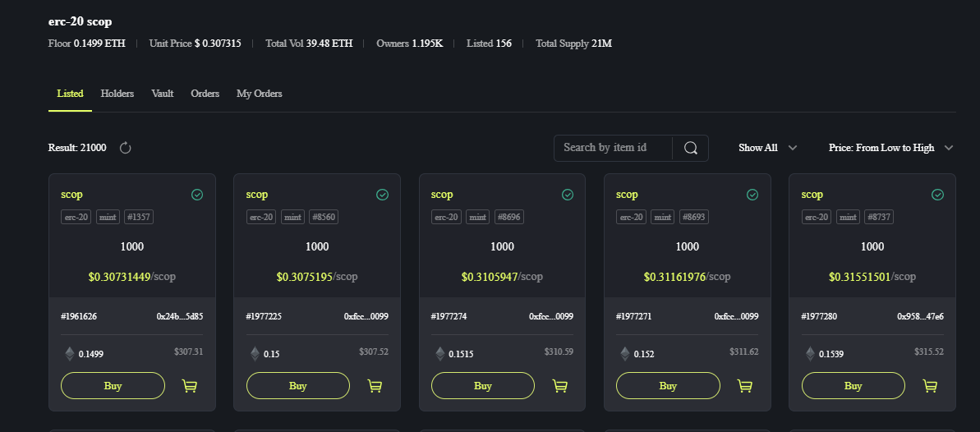The height and width of the screenshot is (432, 980).
Task: Add scop #8560 listing to cart
Action: tap(375, 386)
